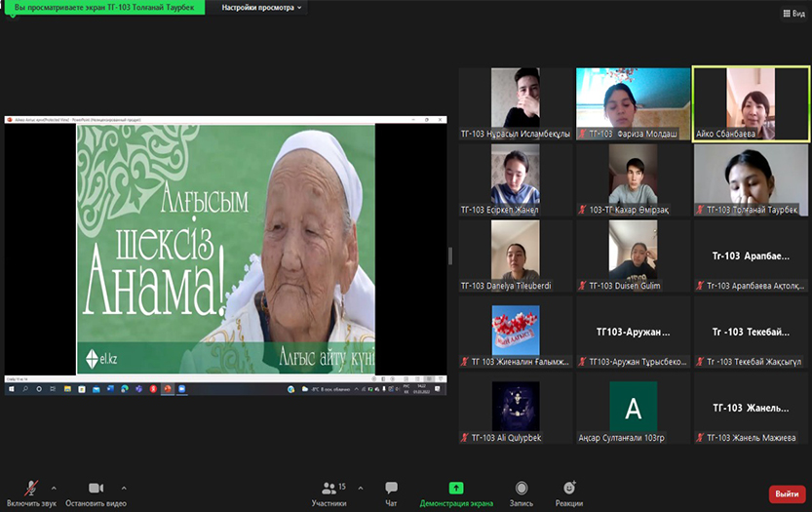Click muted mic icon on Ali Qulypbek tile
The height and width of the screenshot is (512, 812).
[466, 438]
